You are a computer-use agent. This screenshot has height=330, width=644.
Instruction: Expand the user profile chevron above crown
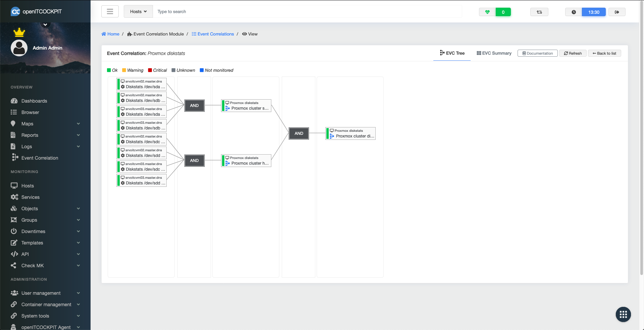click(45, 24)
